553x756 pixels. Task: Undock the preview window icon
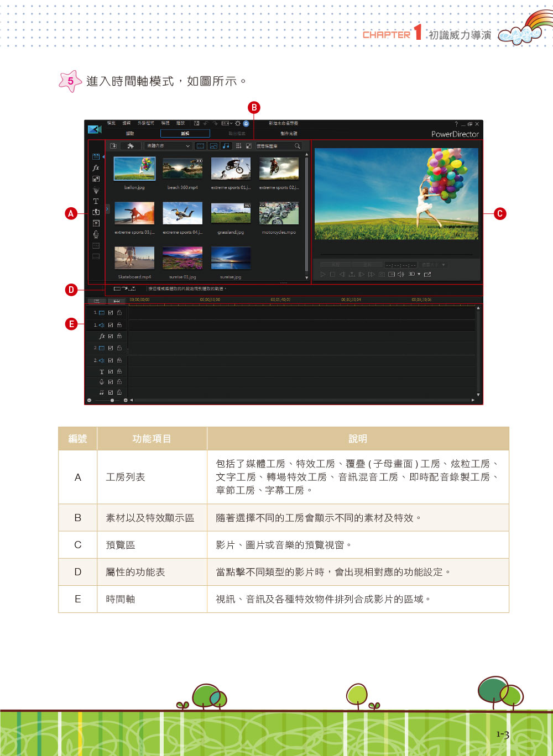pos(427,274)
